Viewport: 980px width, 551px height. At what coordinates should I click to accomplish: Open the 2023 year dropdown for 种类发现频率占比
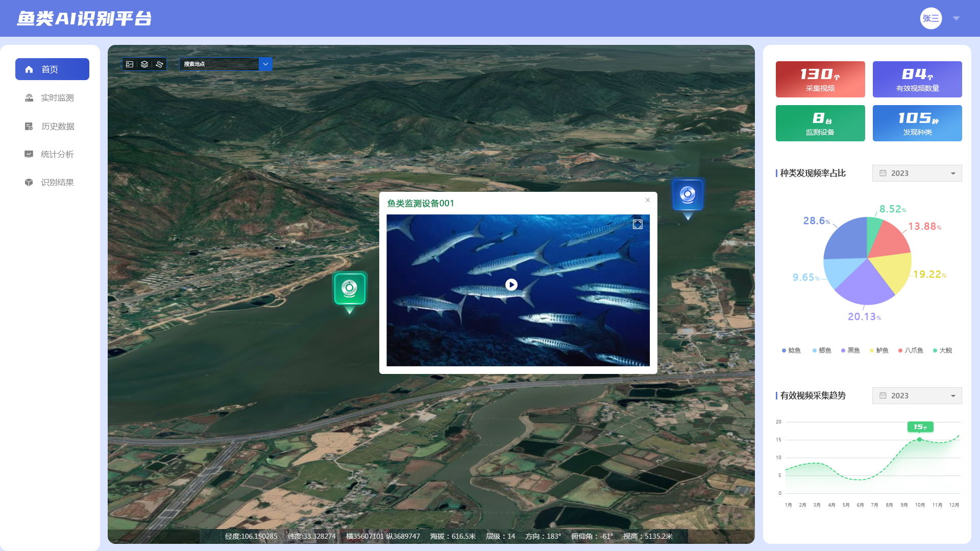(x=917, y=173)
